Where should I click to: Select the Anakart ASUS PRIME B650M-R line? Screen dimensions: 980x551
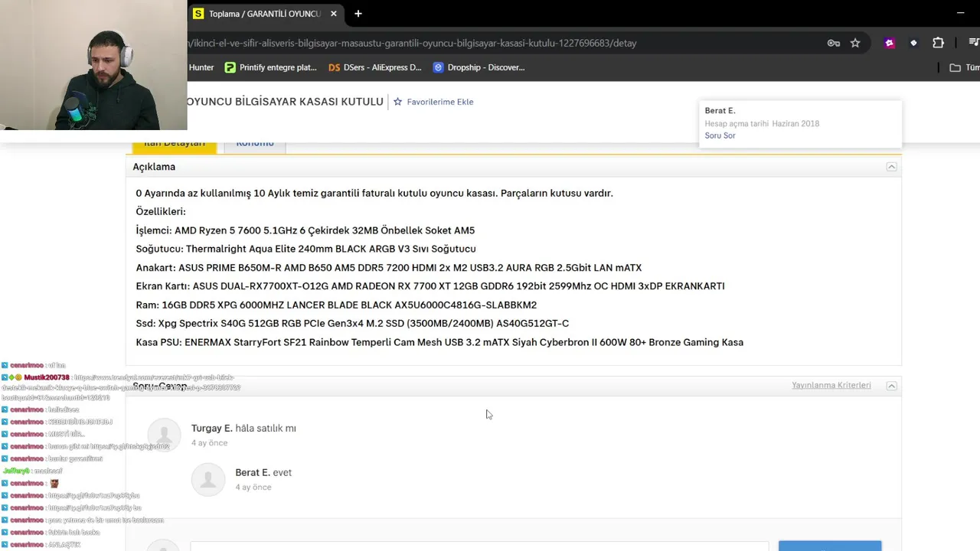pos(389,268)
